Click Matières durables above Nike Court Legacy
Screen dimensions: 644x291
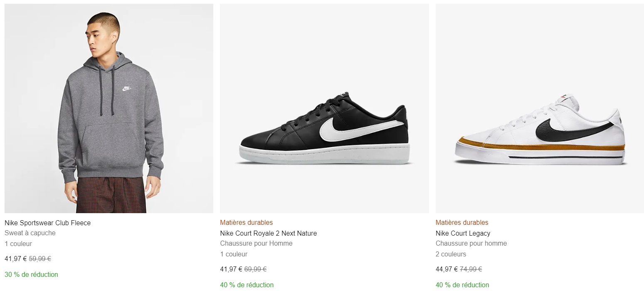pos(462,222)
